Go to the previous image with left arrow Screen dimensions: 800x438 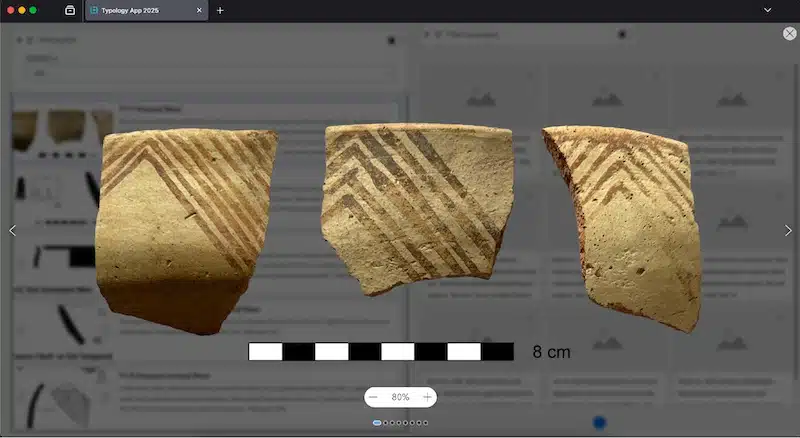[x=12, y=230]
